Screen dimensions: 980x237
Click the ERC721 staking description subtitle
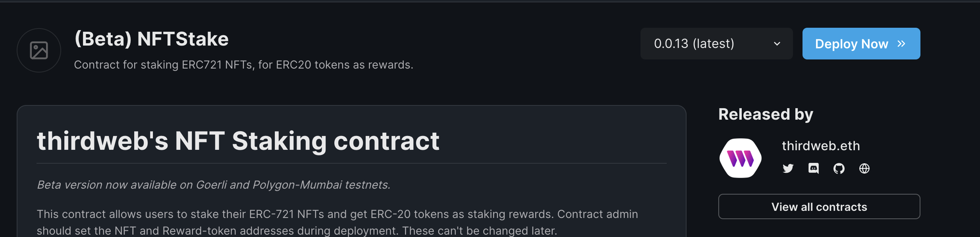[x=244, y=65]
